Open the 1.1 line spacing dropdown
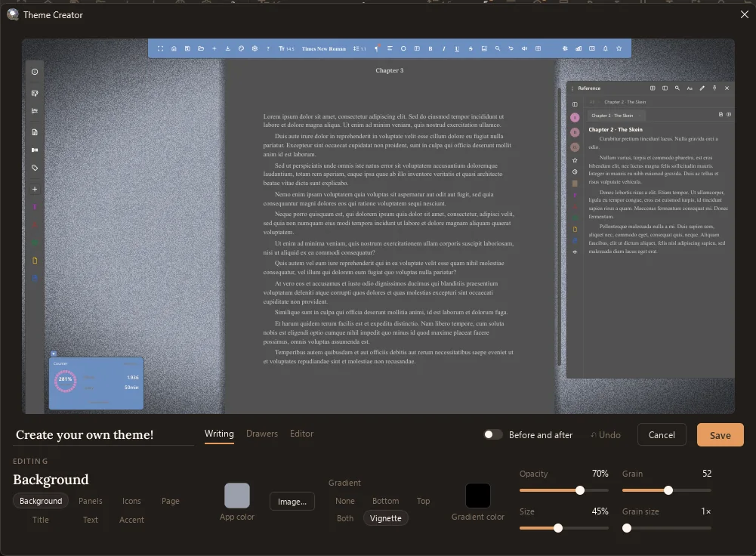Screen dimensions: 756x556 click(x=359, y=48)
